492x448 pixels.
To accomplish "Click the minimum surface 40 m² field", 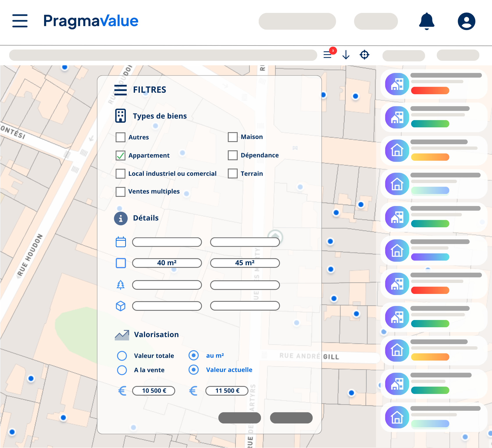I will (x=167, y=263).
